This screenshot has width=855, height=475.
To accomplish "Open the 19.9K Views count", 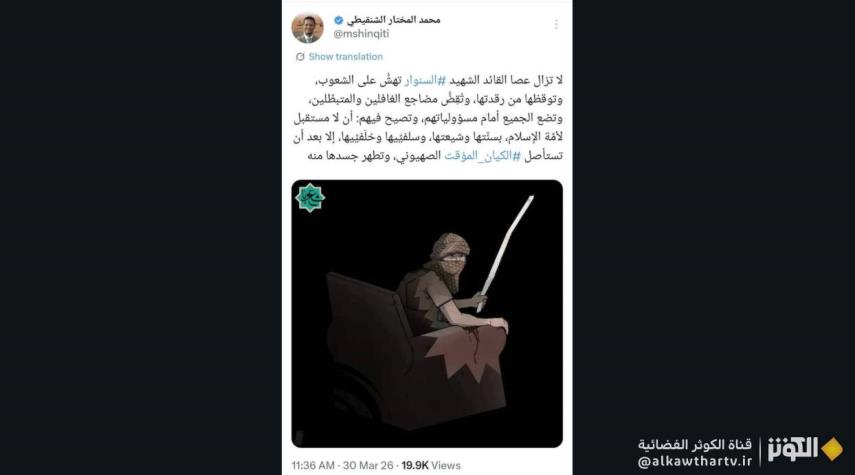I will pyautogui.click(x=431, y=466).
